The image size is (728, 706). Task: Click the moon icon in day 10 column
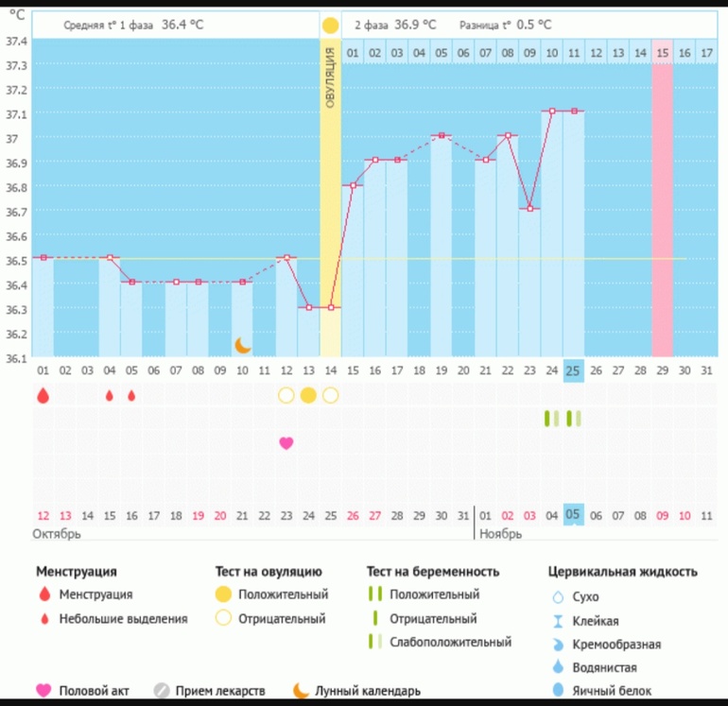coord(243,345)
